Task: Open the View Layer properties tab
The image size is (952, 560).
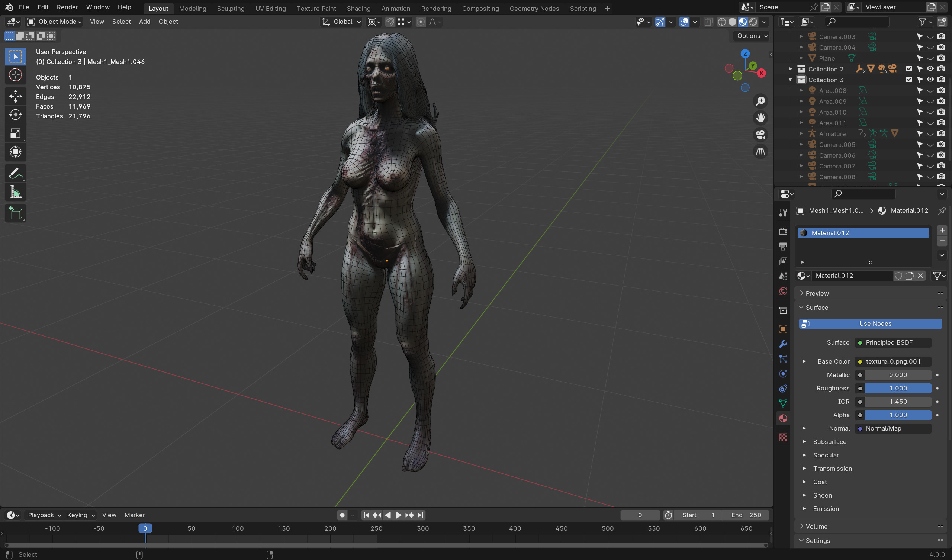Action: (x=783, y=261)
